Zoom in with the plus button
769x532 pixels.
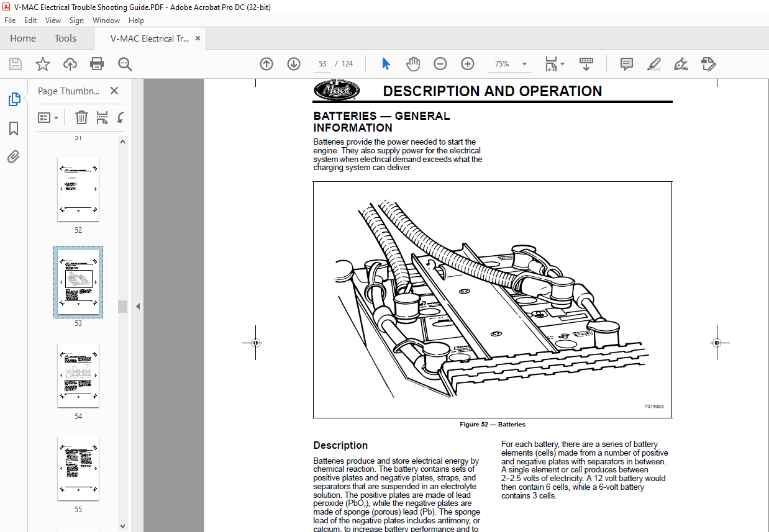click(468, 64)
